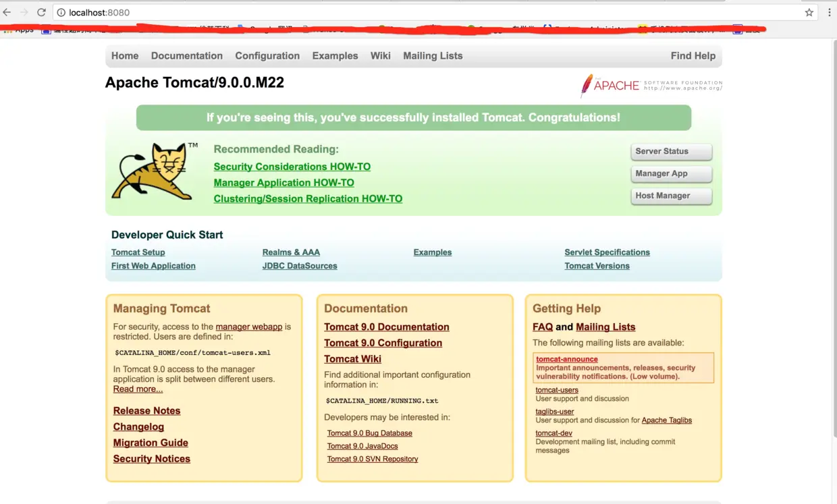Open Tomcat Setup link
The height and width of the screenshot is (504, 837).
coord(138,252)
